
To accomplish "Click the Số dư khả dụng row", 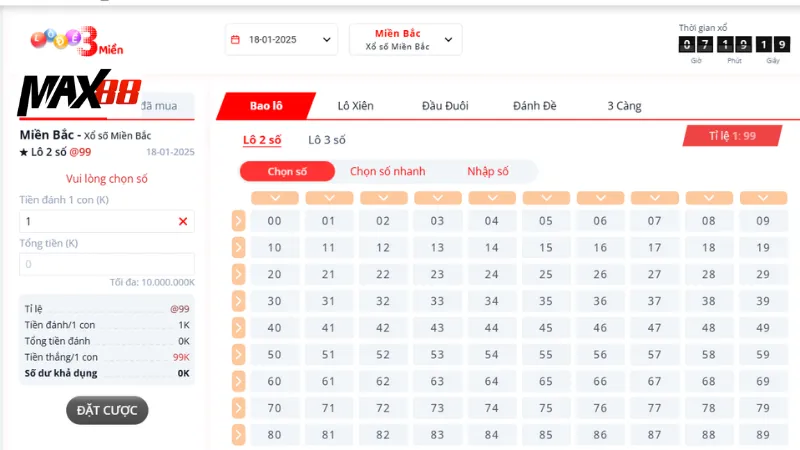I will (x=107, y=373).
